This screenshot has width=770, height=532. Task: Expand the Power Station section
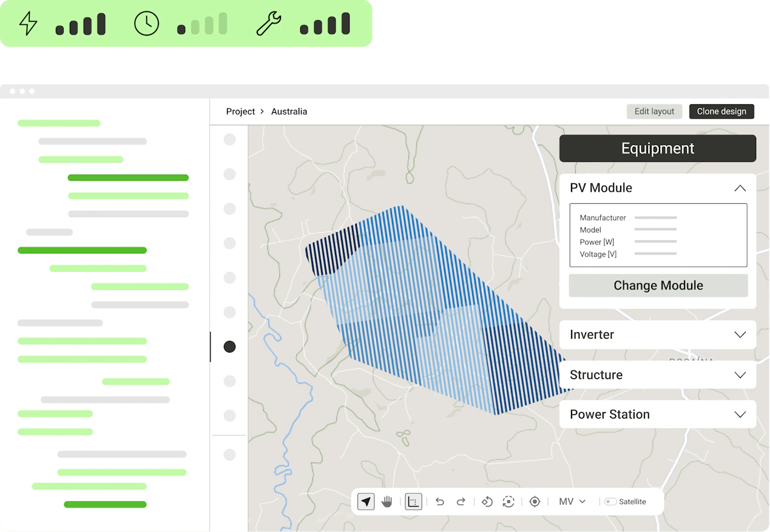(740, 414)
